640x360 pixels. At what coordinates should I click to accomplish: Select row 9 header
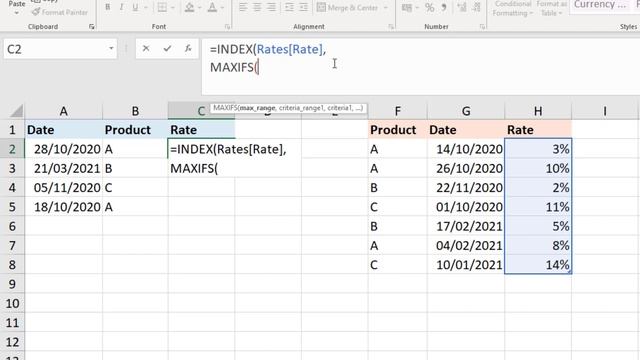[12, 284]
